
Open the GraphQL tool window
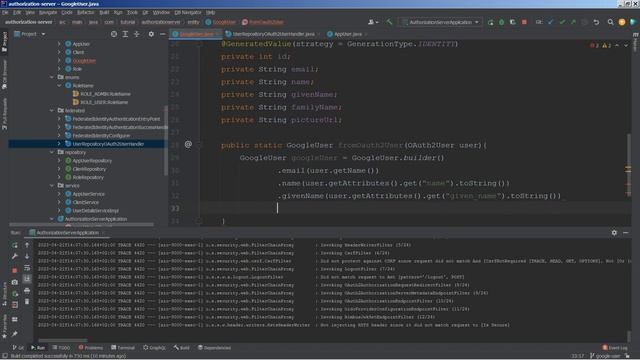[x=154, y=348]
